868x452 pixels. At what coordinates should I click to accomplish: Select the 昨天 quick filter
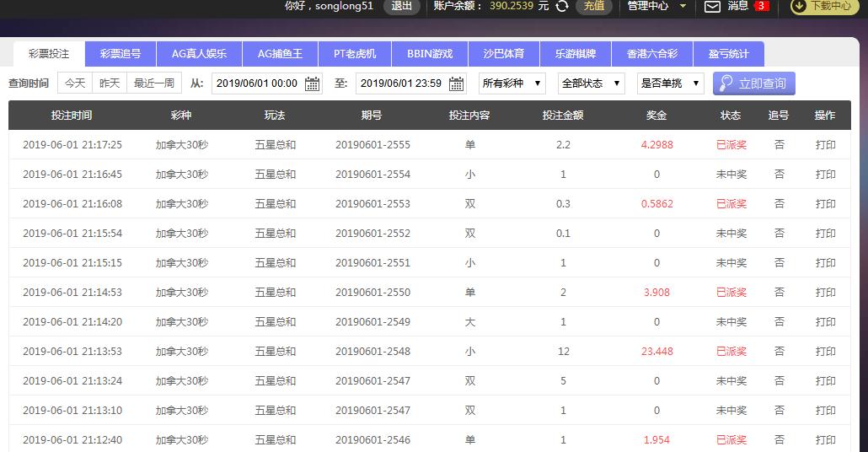[x=110, y=83]
